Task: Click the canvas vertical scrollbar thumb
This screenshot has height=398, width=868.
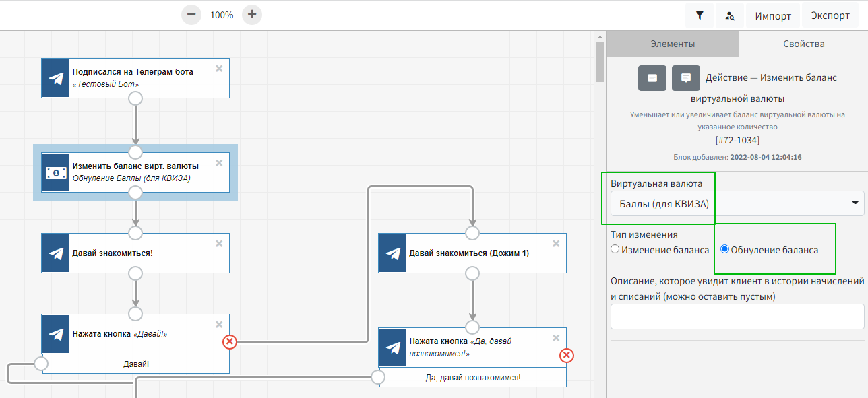Action: point(600,62)
